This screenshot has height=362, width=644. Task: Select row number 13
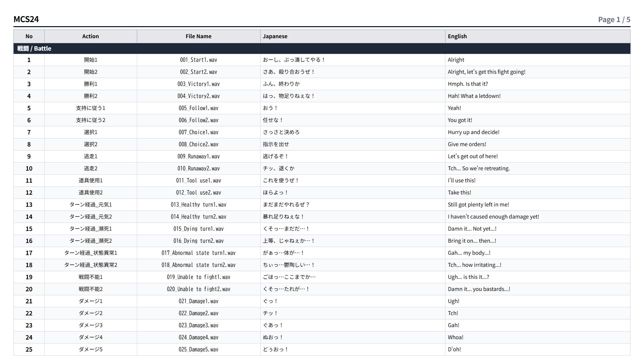[x=29, y=205]
